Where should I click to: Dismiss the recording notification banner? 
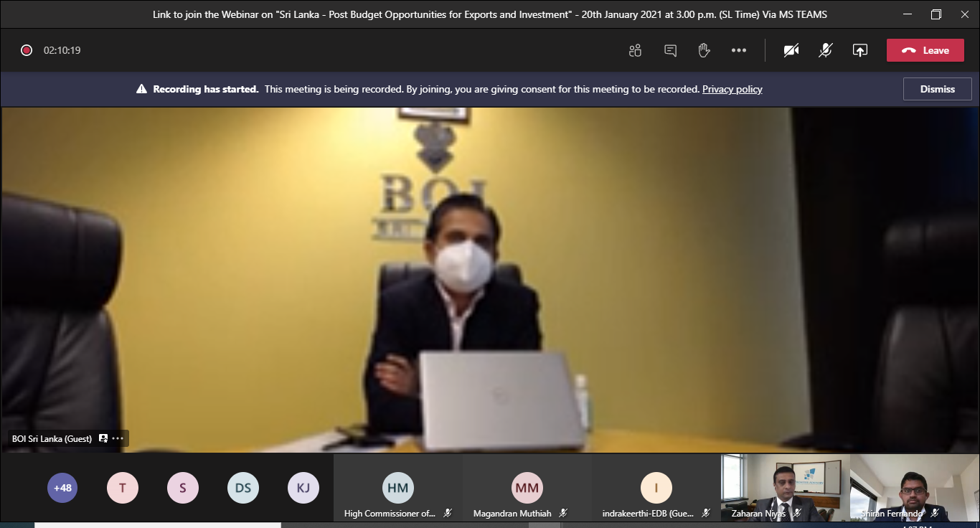[x=937, y=90]
